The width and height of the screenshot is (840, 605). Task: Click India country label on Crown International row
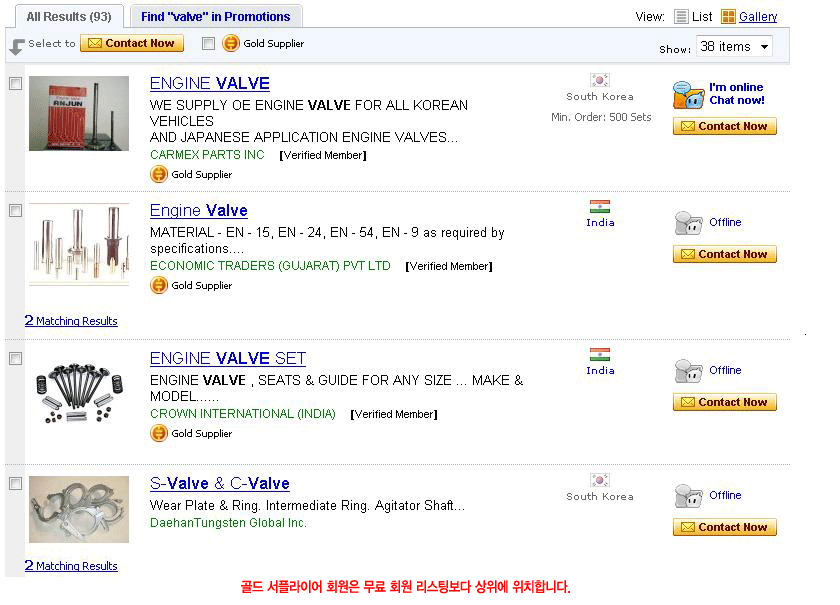coord(600,370)
